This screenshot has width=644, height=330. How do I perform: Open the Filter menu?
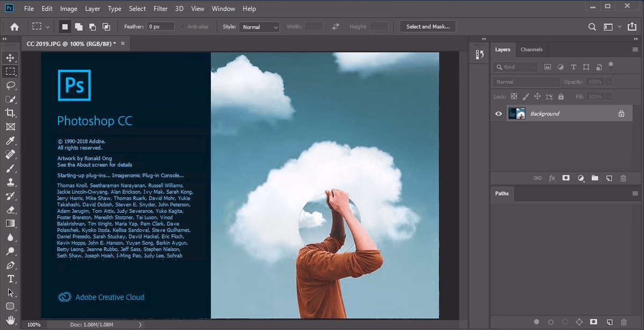coord(160,9)
